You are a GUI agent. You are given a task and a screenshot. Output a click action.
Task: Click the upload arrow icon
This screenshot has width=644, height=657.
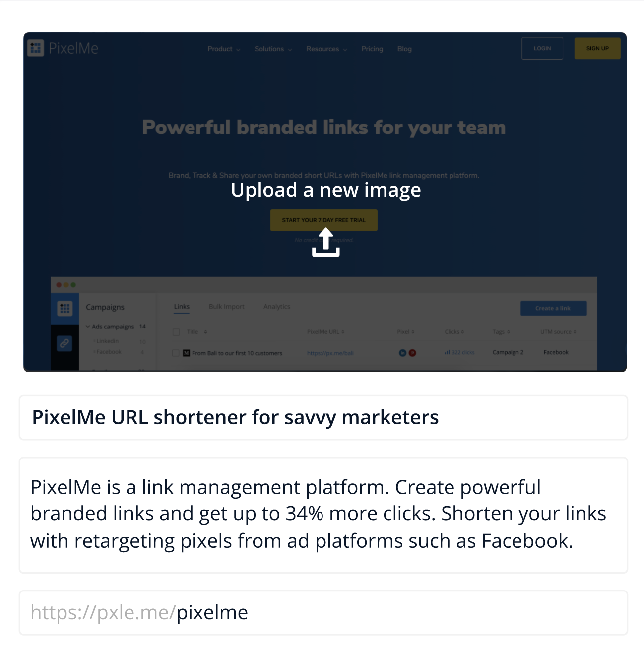(x=325, y=242)
